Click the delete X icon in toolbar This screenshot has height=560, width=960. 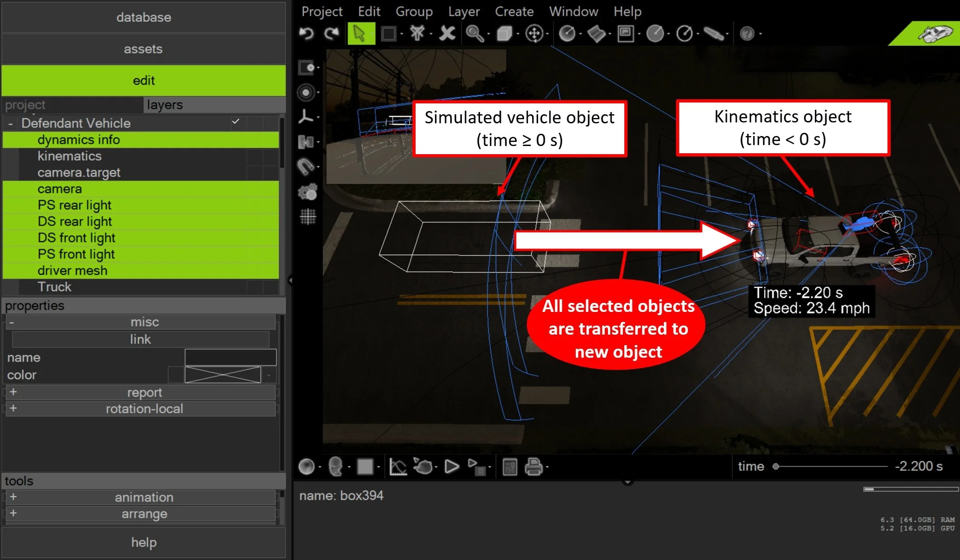(x=447, y=34)
